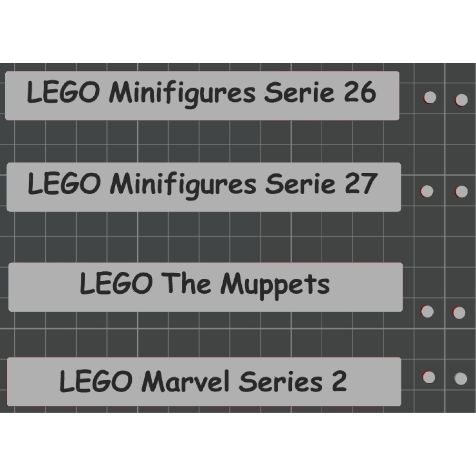This screenshot has width=476, height=476.
Task: Select the left peg beside Serie 27 plate
Action: (x=427, y=191)
